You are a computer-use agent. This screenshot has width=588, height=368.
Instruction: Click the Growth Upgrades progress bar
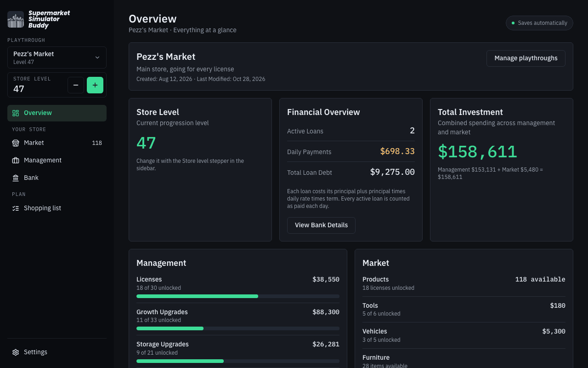coord(238,328)
